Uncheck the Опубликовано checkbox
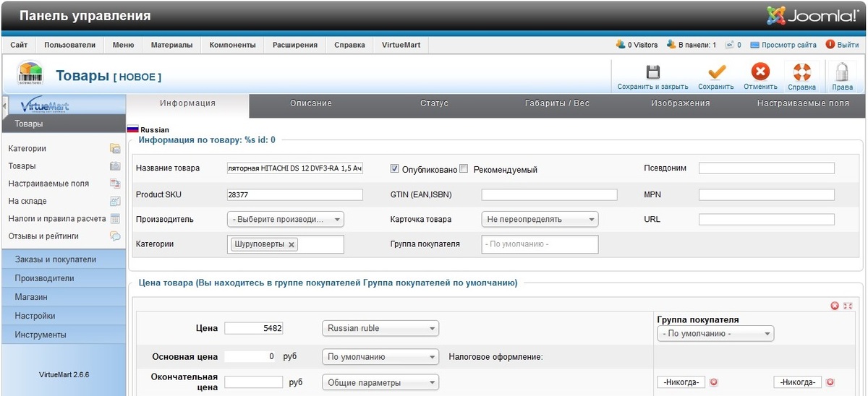The height and width of the screenshot is (396, 868). click(x=394, y=168)
